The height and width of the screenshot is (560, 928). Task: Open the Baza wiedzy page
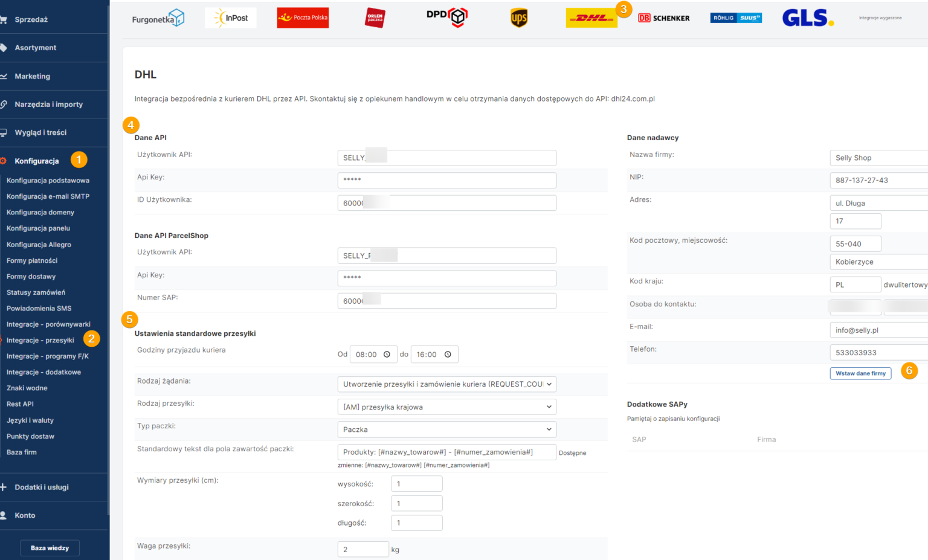tap(50, 547)
